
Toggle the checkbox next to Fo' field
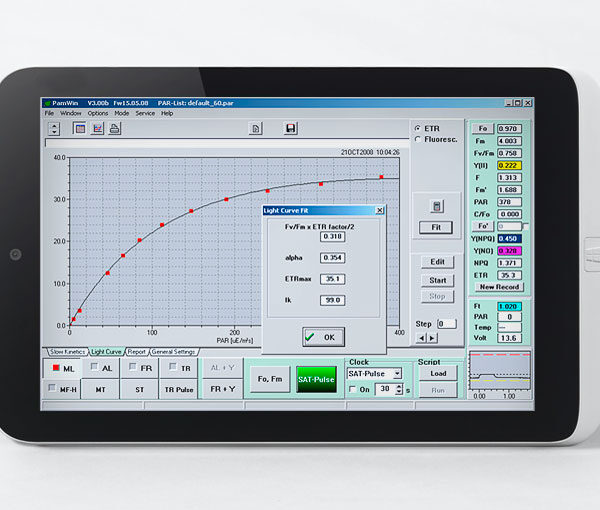tap(526, 226)
